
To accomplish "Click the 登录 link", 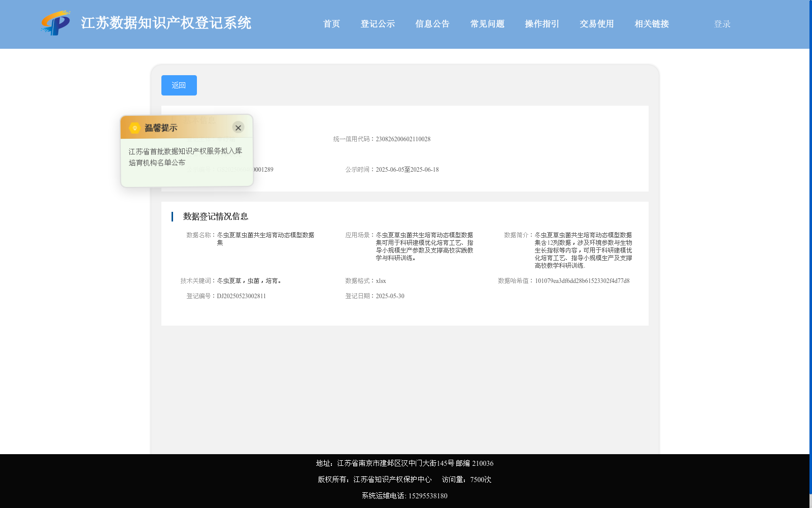I will 722,24.
